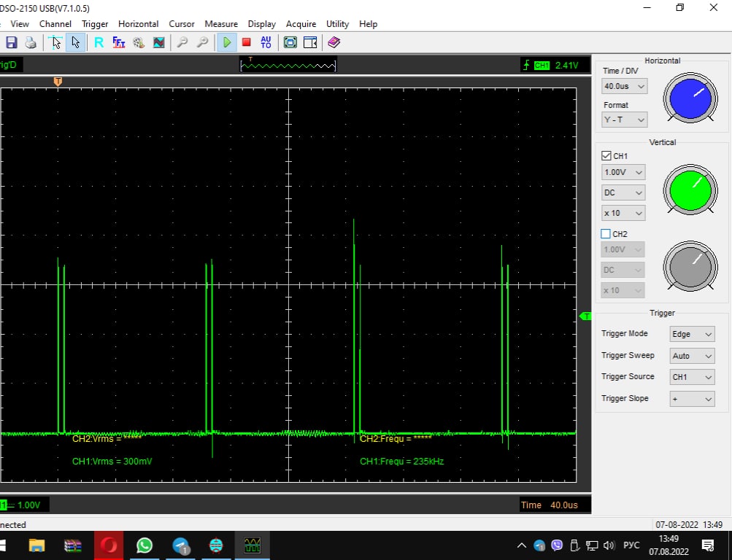Screen dimensions: 732x560
Task: Click the Print icon in the toolbar
Action: pyautogui.click(x=31, y=42)
